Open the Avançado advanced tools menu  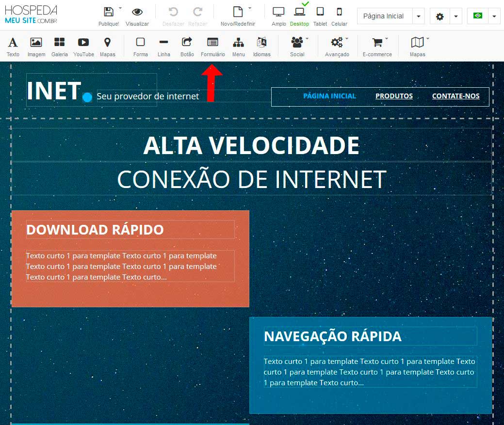337,47
